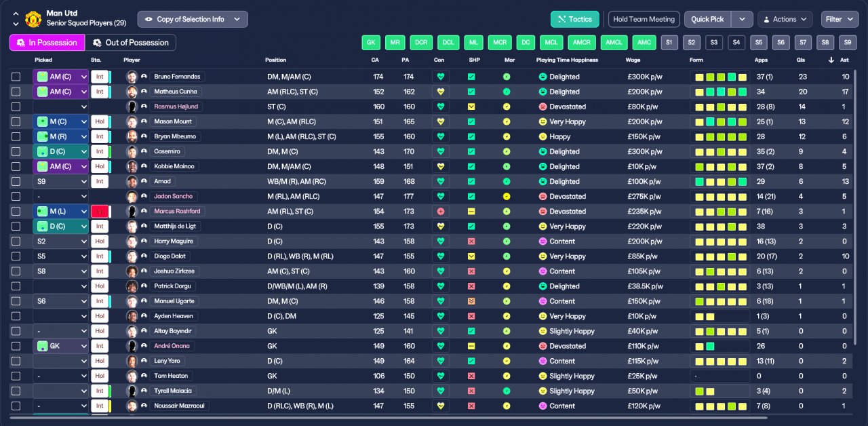Click Bruno Fernandes' player portrait
This screenshot has width=868, height=426.
[132, 77]
